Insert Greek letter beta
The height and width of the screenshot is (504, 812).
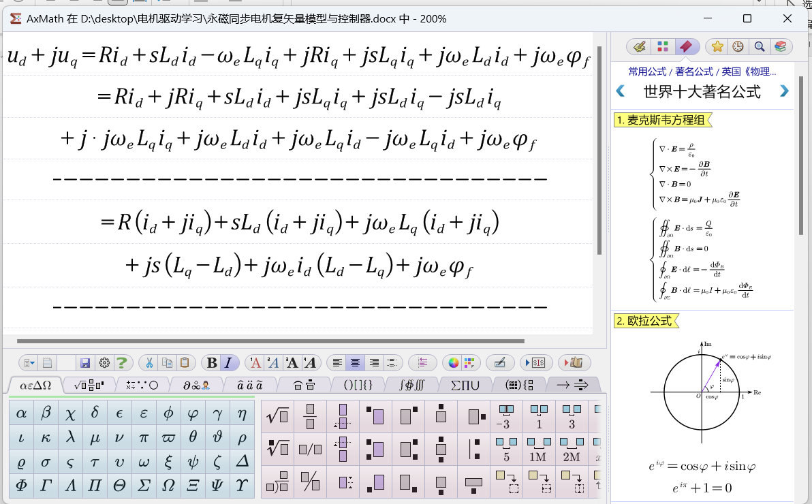click(46, 413)
